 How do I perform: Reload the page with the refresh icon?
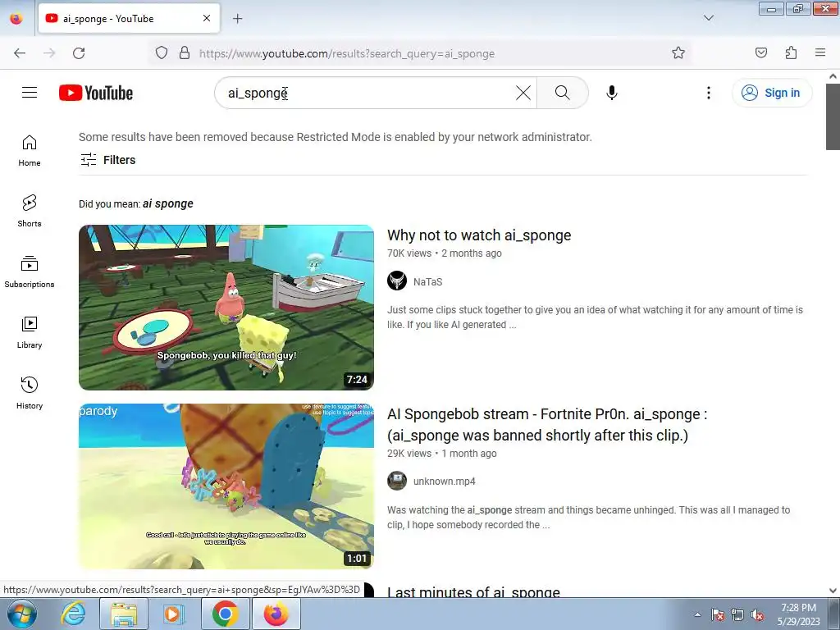point(79,53)
